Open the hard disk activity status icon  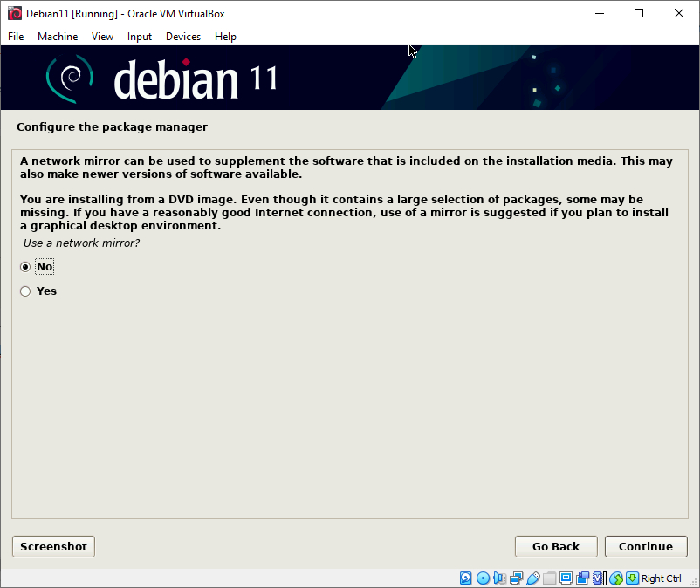466,578
